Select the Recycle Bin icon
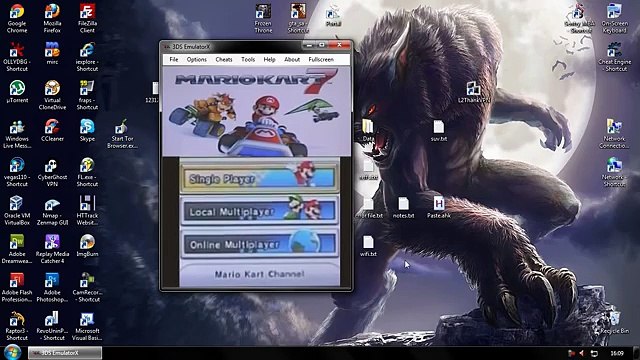The image size is (640, 360). pos(614,322)
